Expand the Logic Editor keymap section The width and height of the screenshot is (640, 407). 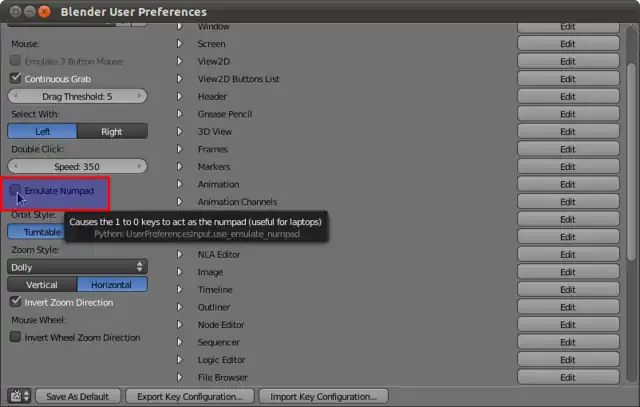pyautogui.click(x=180, y=360)
